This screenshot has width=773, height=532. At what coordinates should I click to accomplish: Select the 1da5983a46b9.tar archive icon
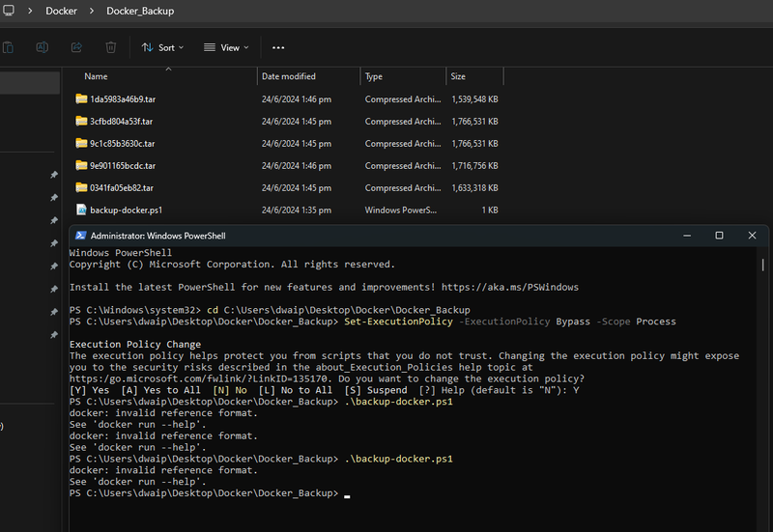pyautogui.click(x=81, y=99)
